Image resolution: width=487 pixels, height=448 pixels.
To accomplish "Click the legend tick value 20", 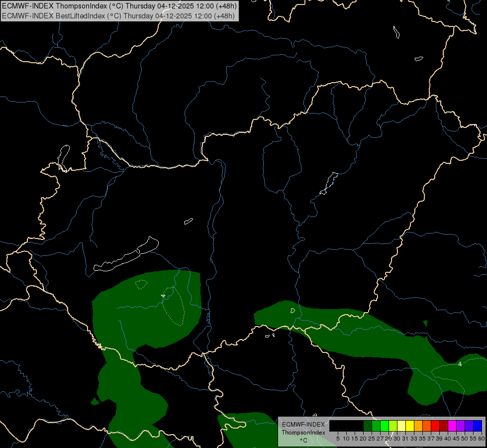I will pyautogui.click(x=363, y=439).
